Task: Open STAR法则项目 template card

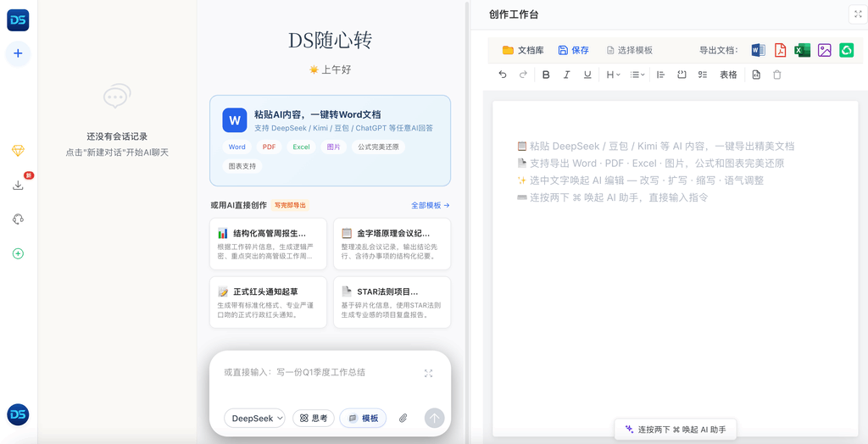Action: [x=392, y=302]
